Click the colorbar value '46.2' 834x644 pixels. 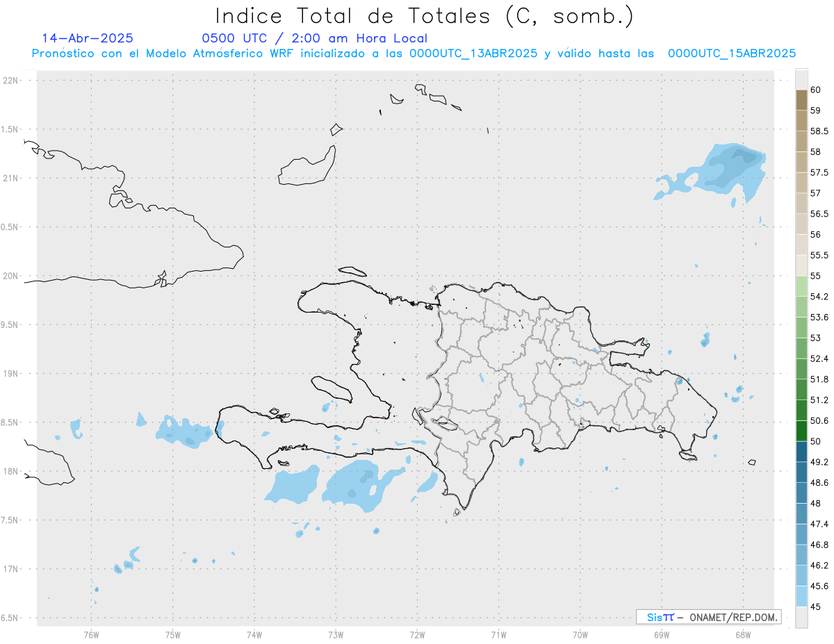(819, 565)
